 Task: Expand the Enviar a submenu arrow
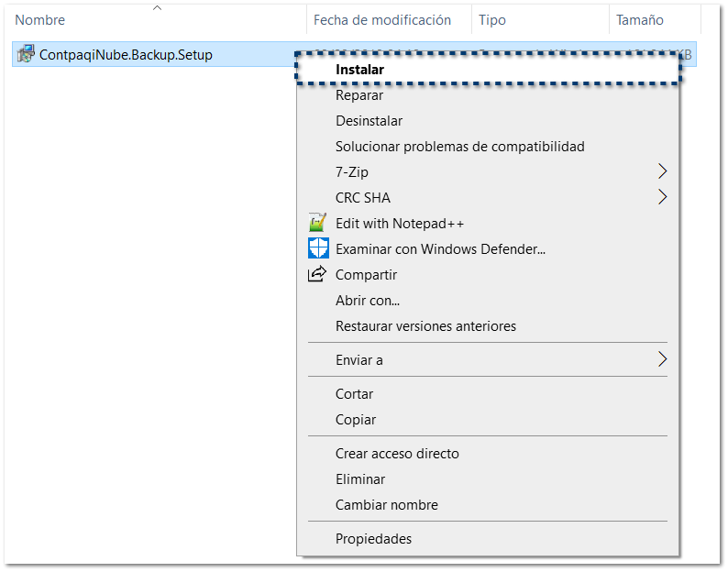coord(662,360)
